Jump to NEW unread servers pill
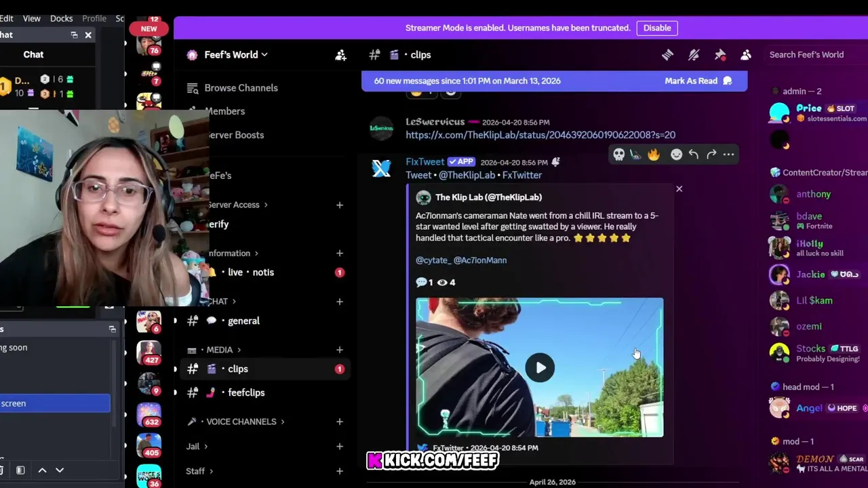The image size is (868, 488). [149, 28]
